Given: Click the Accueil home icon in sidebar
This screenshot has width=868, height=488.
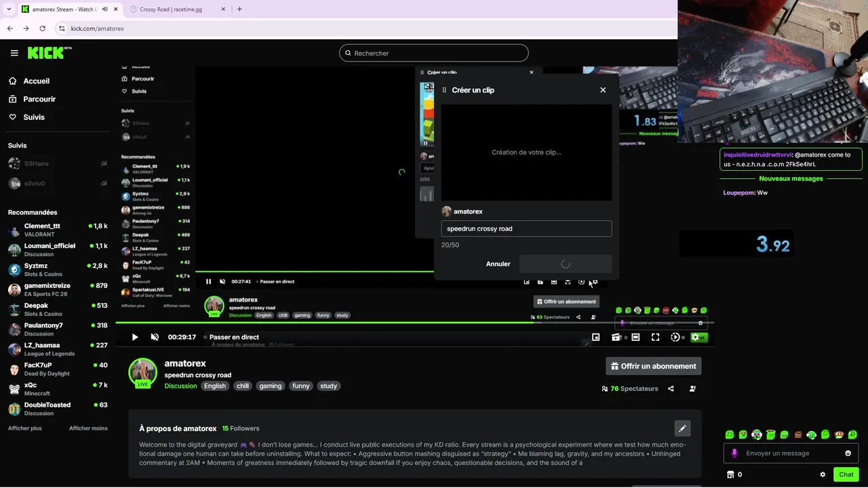Looking at the screenshot, I should point(12,81).
